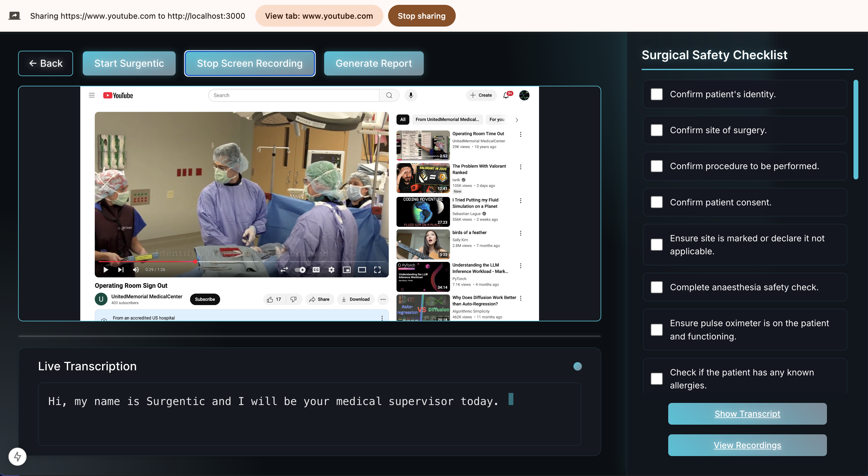Click the video settings gear icon
The height and width of the screenshot is (476, 868).
pyautogui.click(x=331, y=270)
